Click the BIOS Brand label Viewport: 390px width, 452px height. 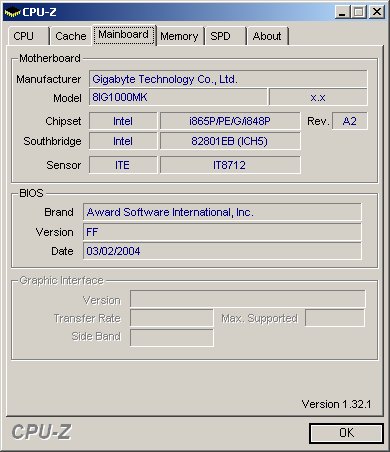click(59, 212)
